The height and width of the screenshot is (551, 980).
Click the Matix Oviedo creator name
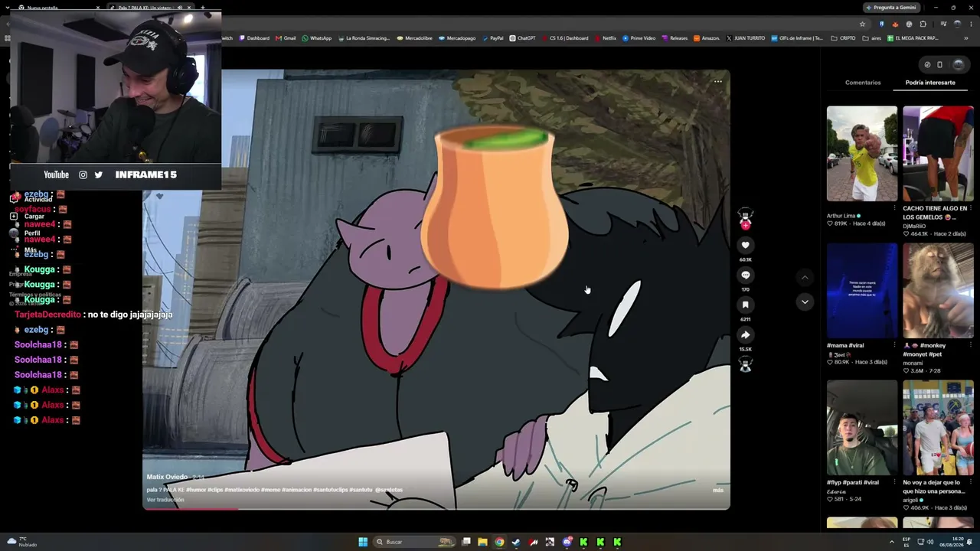[x=167, y=477]
